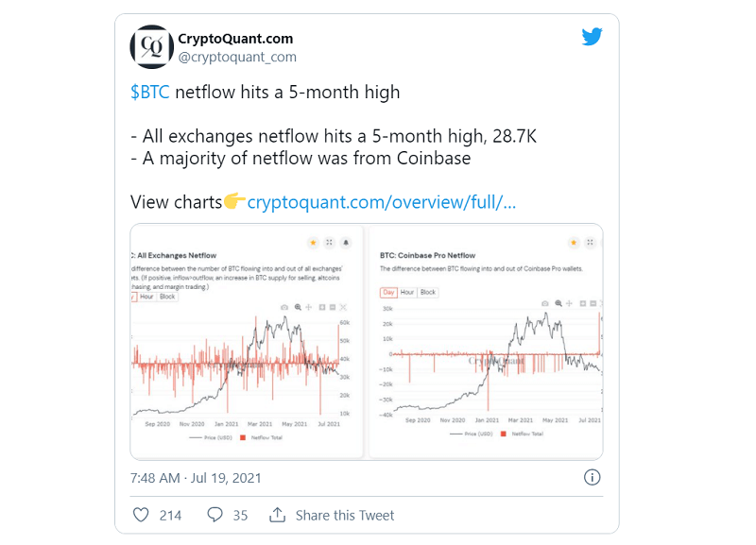This screenshot has width=756, height=545.
Task: Open the CryptoQuant profile avatar
Action: coord(152,46)
